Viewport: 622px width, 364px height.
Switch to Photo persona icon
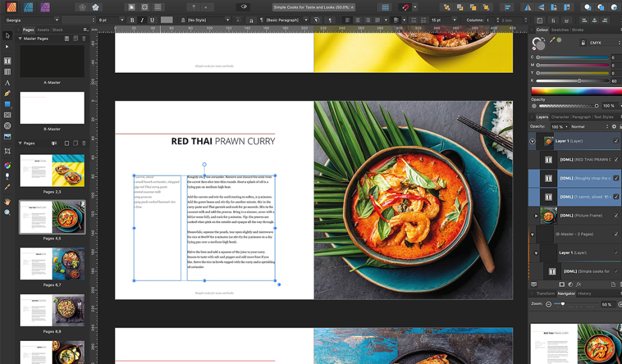click(x=45, y=7)
